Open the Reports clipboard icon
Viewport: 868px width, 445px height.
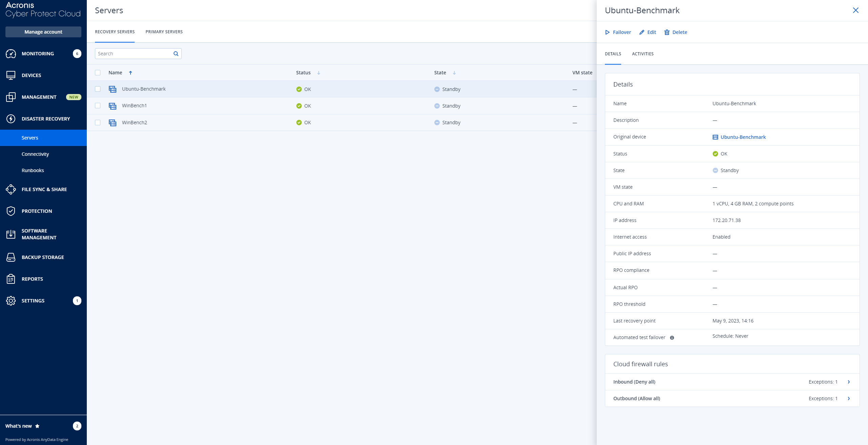[11, 279]
